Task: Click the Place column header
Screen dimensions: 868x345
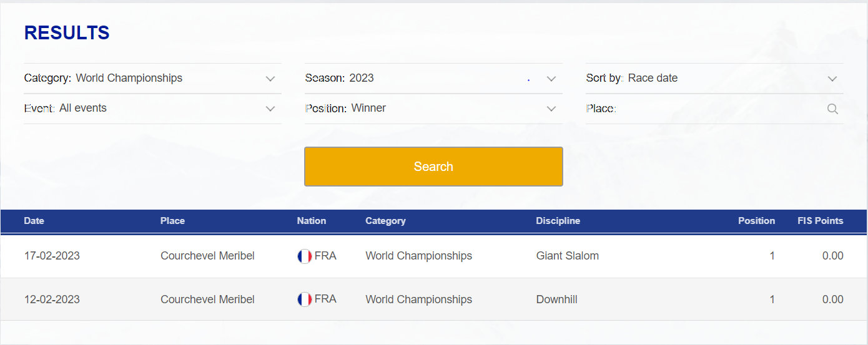Action: 172,221
